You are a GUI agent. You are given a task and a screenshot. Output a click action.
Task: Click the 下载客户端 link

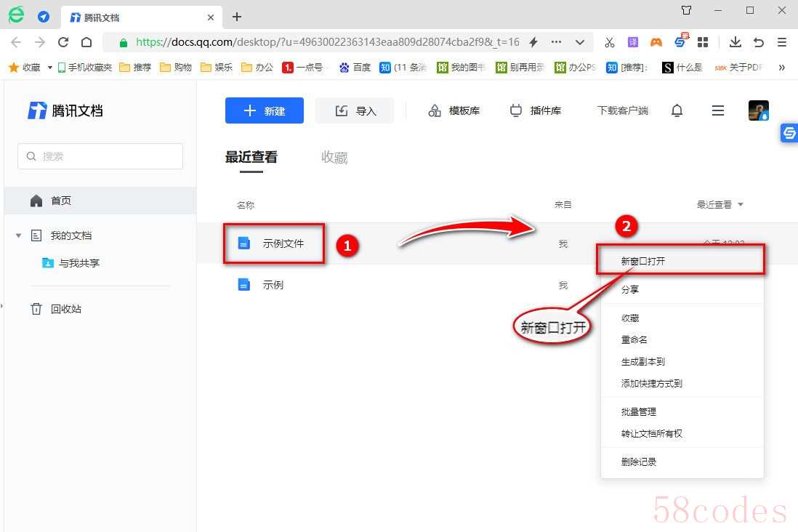[622, 110]
